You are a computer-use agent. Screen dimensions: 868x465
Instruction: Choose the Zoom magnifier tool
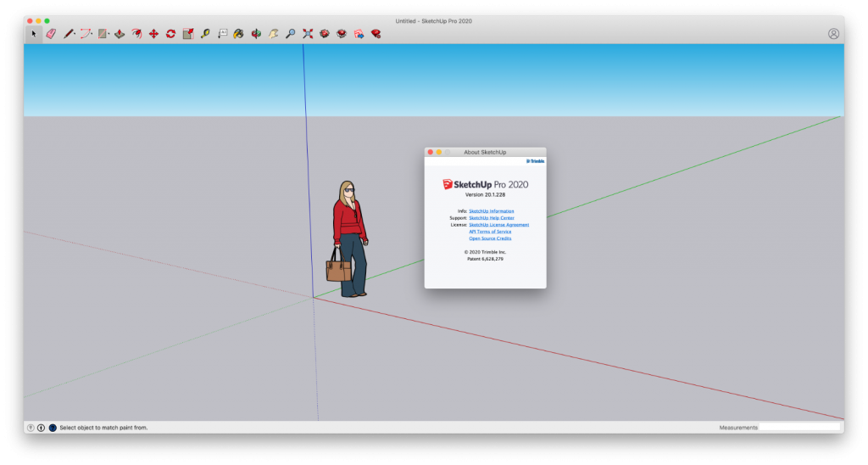point(290,34)
